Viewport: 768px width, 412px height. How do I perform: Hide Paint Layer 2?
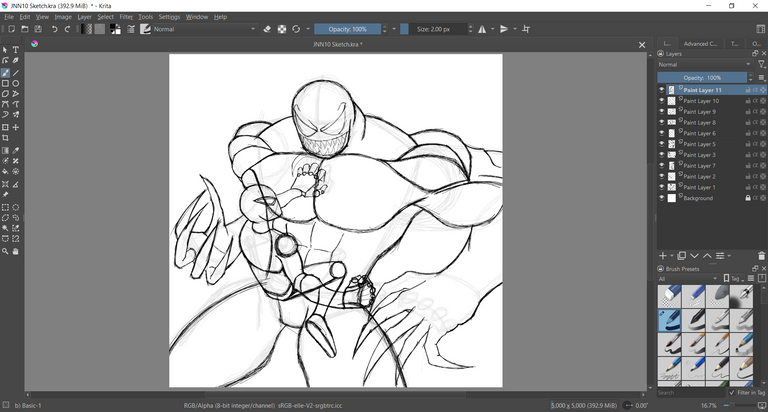tap(662, 176)
